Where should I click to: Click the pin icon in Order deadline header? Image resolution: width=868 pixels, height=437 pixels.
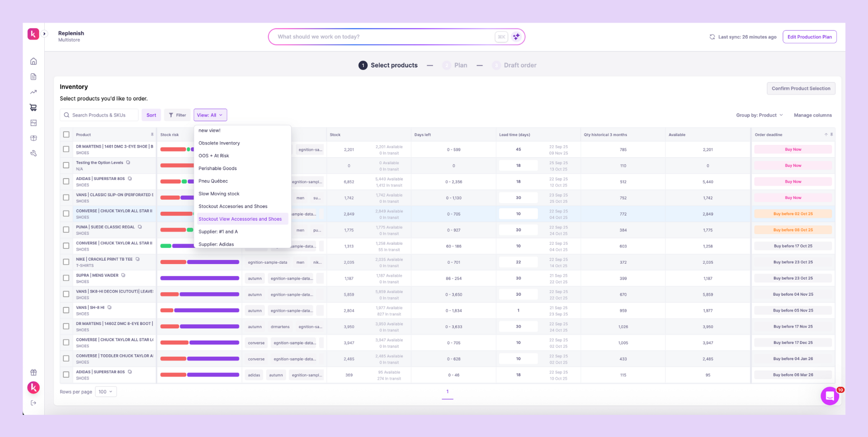click(831, 134)
